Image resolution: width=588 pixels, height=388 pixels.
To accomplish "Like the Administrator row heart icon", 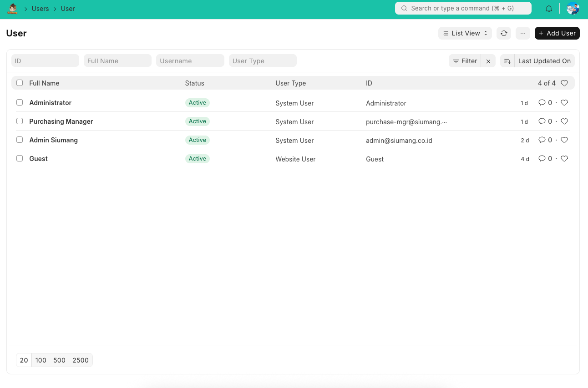I will pos(564,103).
